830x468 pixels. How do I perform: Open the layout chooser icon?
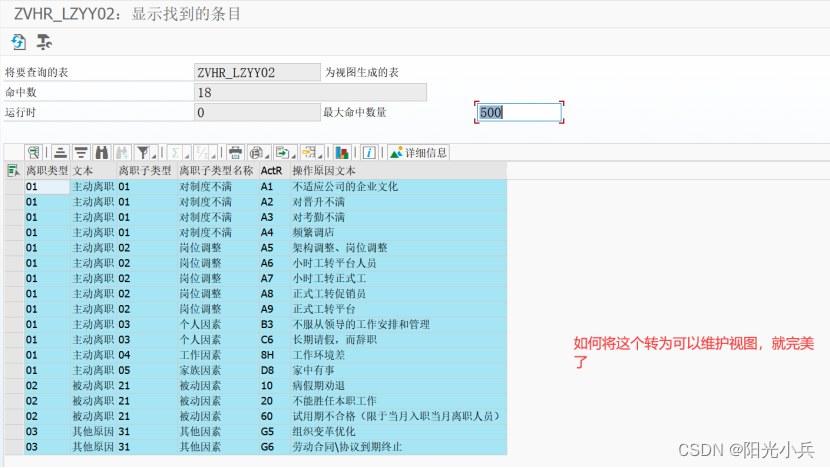309,153
